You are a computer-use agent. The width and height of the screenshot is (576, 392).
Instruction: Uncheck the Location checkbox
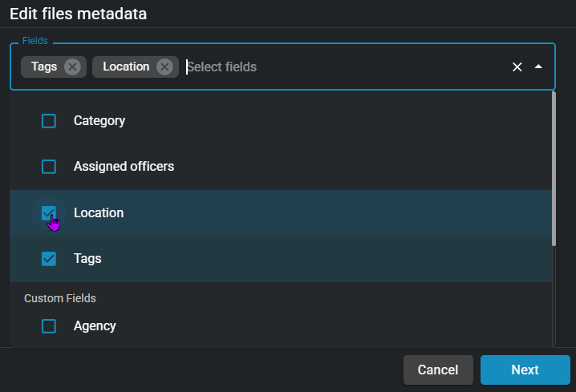click(49, 213)
